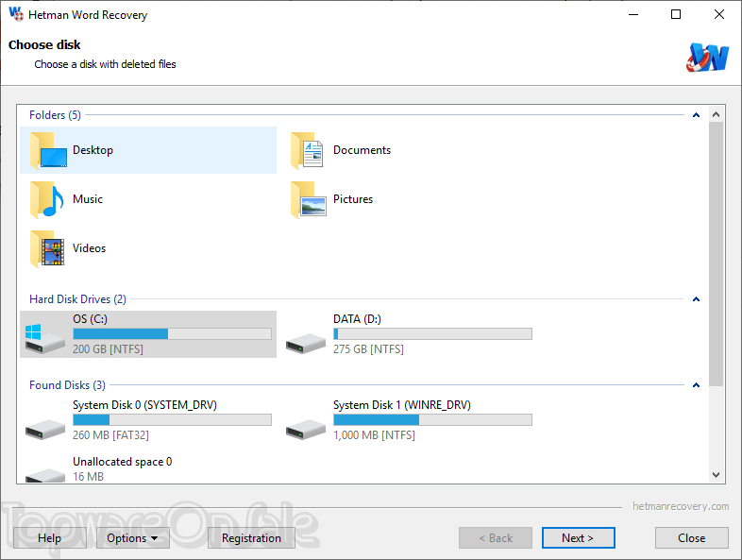Screen dimensions: 742x560
Task: Click the Unallocated space 0 disk icon
Action: pyautogui.click(x=45, y=475)
